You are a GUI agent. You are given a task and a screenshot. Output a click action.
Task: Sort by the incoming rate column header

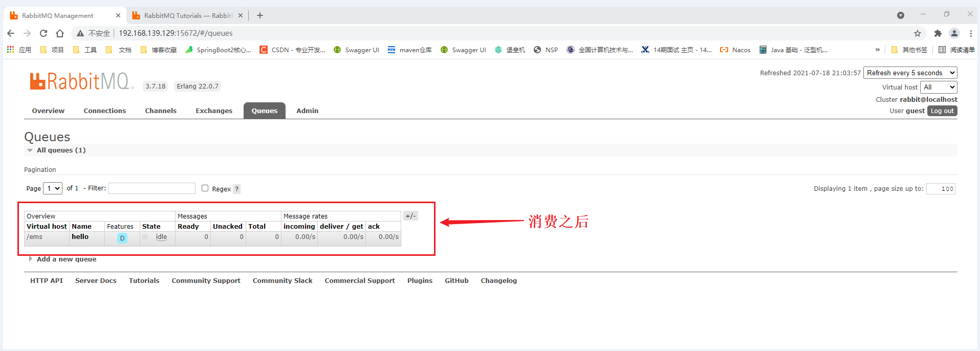click(299, 226)
